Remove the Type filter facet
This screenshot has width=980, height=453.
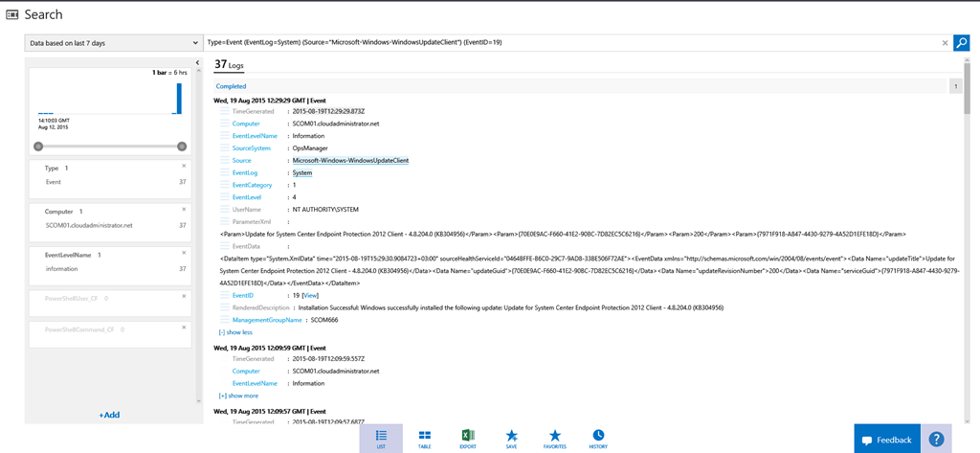(184, 166)
